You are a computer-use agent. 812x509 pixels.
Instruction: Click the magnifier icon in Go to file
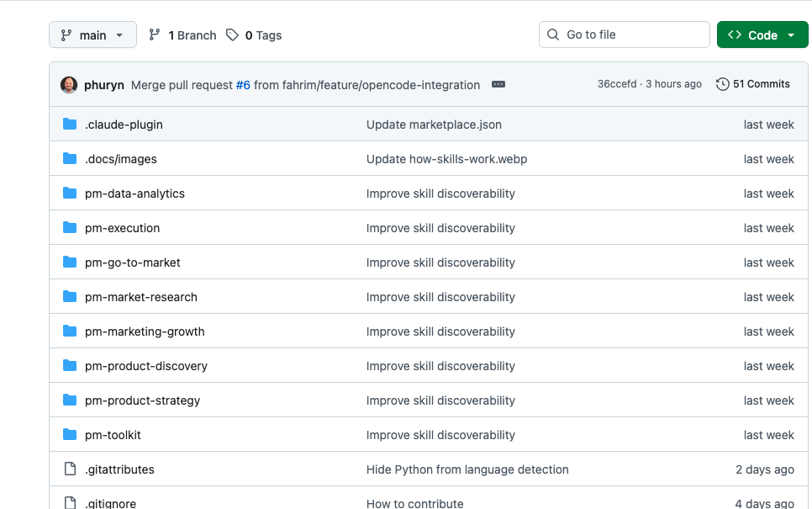(x=553, y=34)
